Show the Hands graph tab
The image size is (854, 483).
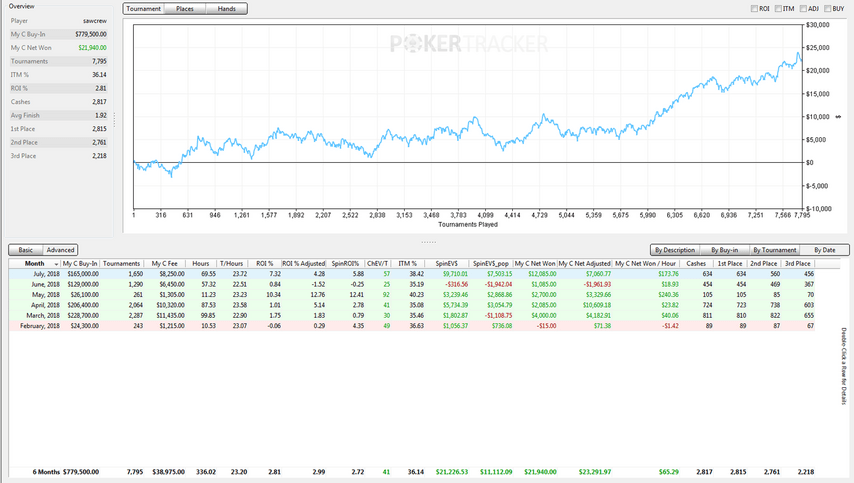click(227, 9)
